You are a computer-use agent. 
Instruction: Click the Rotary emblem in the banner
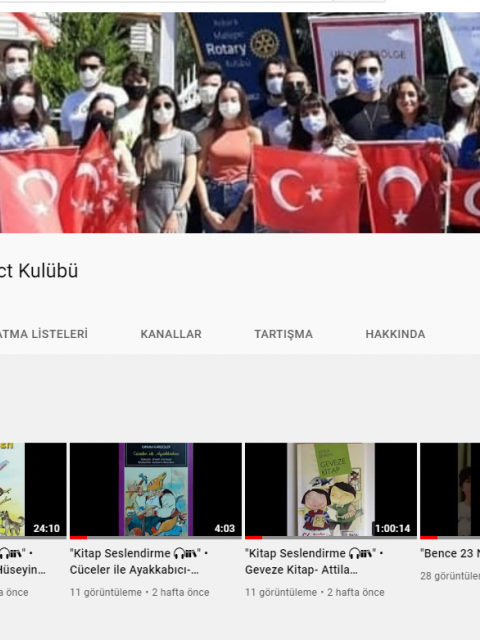264,43
